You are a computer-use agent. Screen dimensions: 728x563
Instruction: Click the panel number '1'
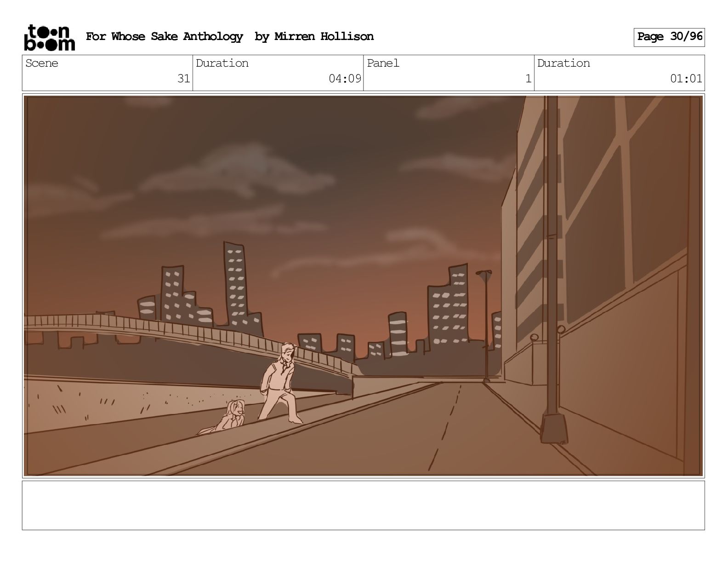[x=529, y=79]
